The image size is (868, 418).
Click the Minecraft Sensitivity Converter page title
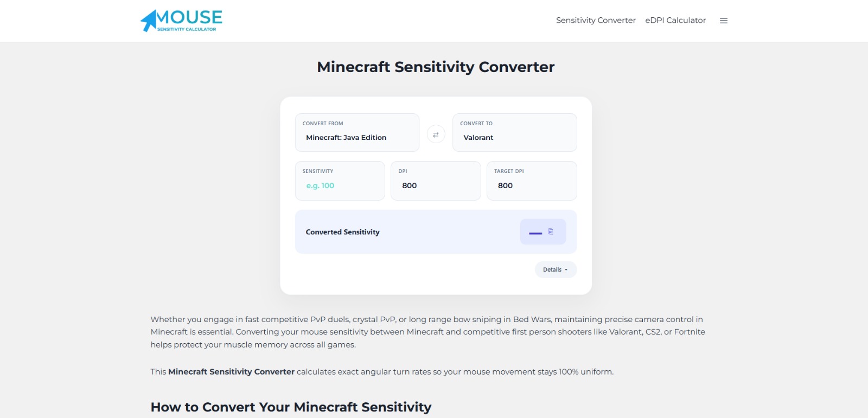pos(436,67)
